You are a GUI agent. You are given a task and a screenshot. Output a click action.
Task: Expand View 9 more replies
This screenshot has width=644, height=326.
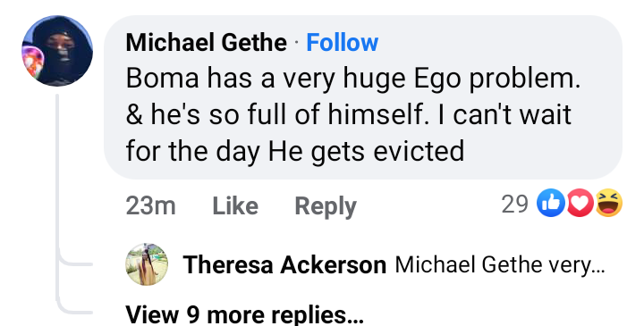(x=244, y=314)
